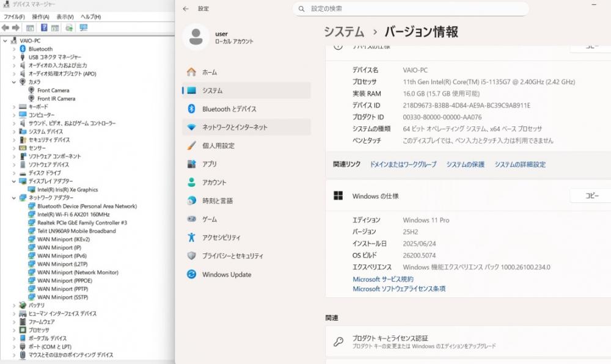This screenshot has width=611, height=364.
Task: Open Bluetooth とデバイス in Settings sidebar
Action: [246, 109]
